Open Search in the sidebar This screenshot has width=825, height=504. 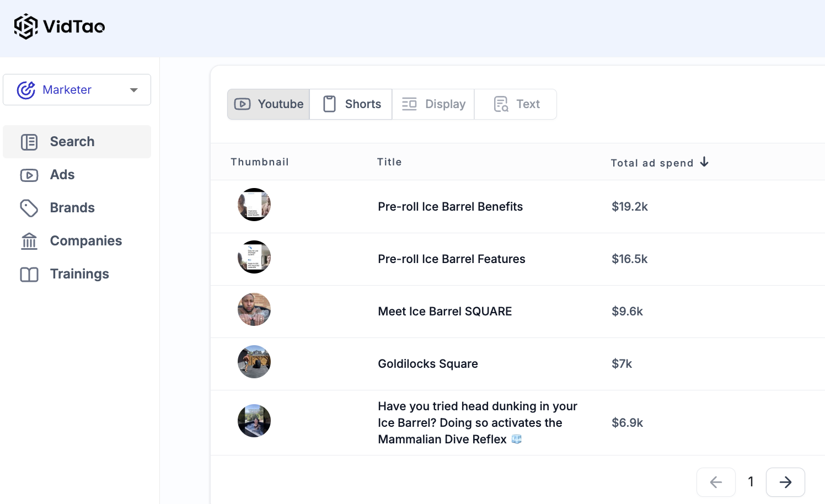pyautogui.click(x=77, y=142)
